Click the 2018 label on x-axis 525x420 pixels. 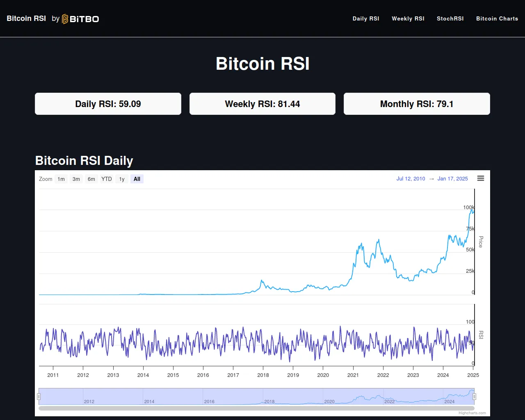click(x=263, y=375)
